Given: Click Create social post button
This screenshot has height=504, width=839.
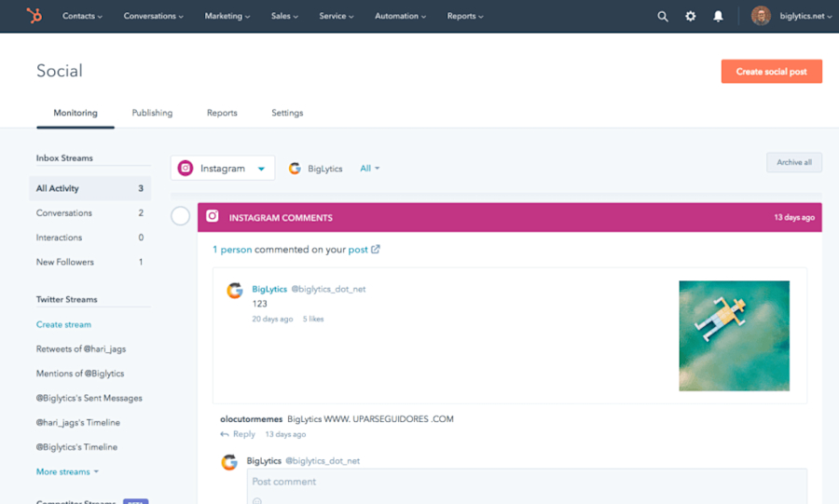Looking at the screenshot, I should pos(772,71).
